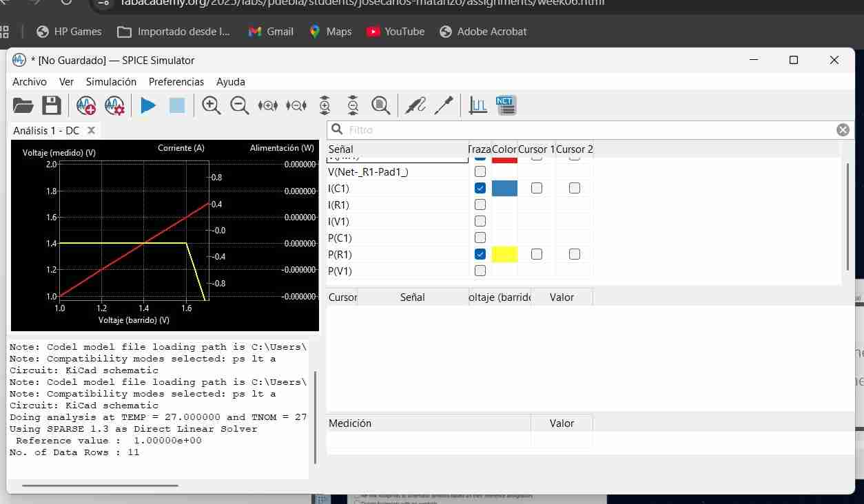864x504 pixels.
Task: Open the Archivo menu
Action: click(x=29, y=81)
